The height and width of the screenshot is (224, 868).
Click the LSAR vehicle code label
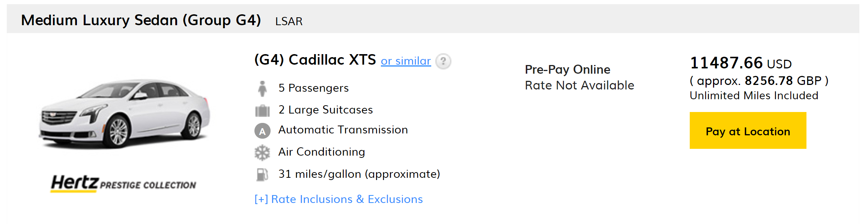289,21
